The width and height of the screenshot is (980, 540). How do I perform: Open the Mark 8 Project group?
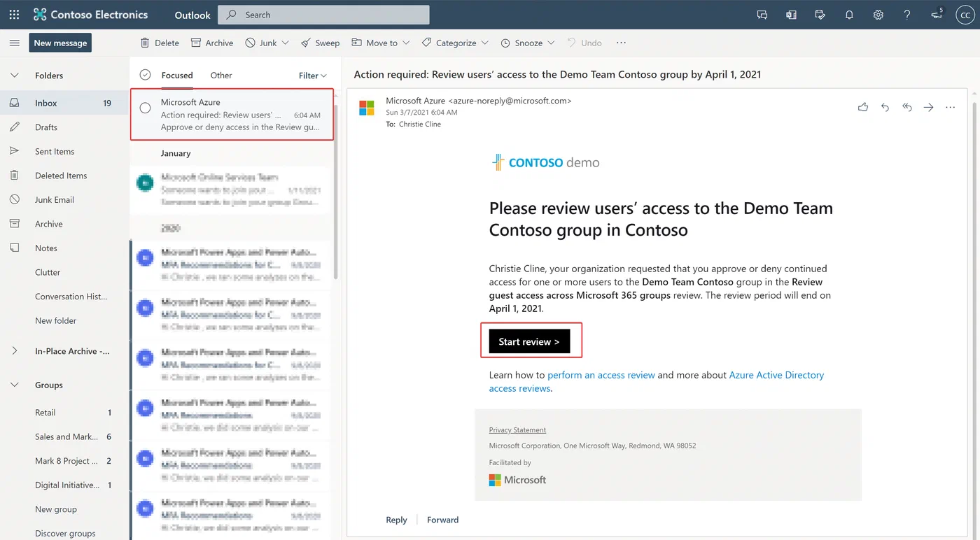pyautogui.click(x=64, y=461)
